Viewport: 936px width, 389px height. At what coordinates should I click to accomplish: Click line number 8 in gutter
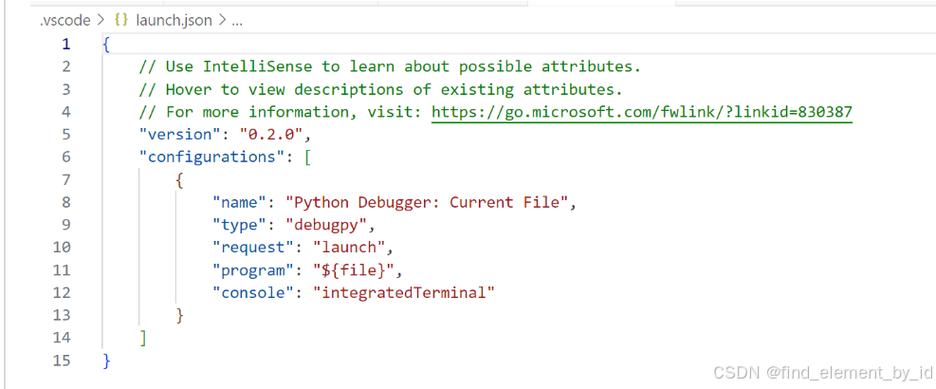(x=66, y=202)
